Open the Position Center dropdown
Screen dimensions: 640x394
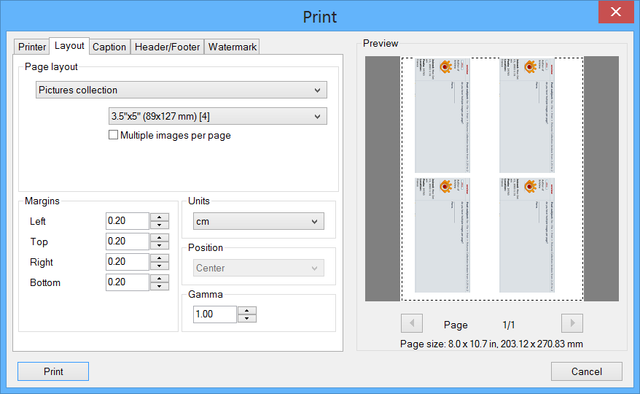(258, 268)
